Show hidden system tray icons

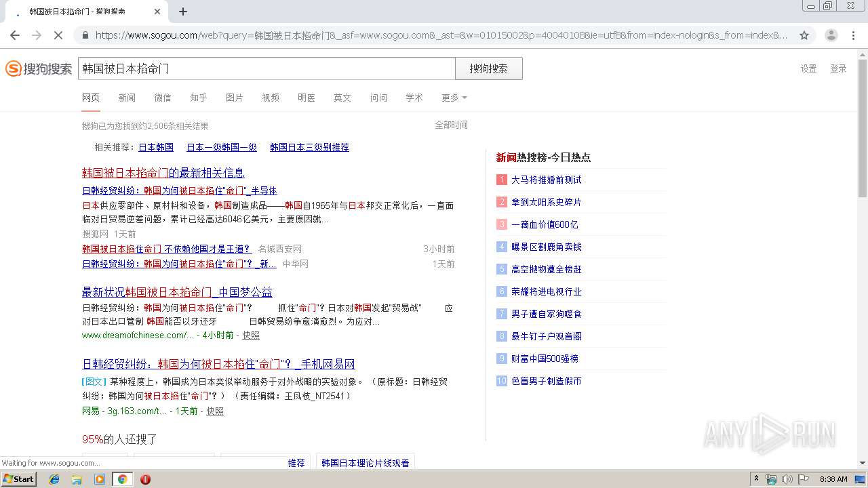[x=757, y=479]
